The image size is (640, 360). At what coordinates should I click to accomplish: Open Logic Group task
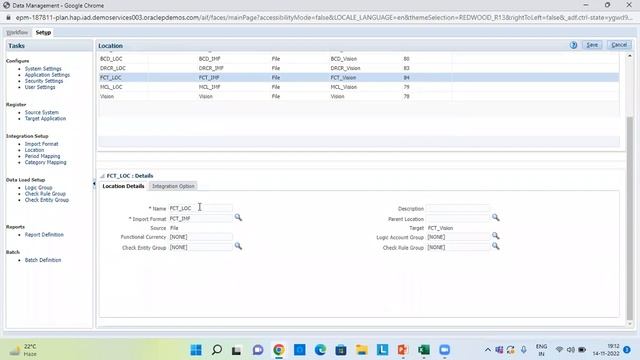pyautogui.click(x=38, y=187)
